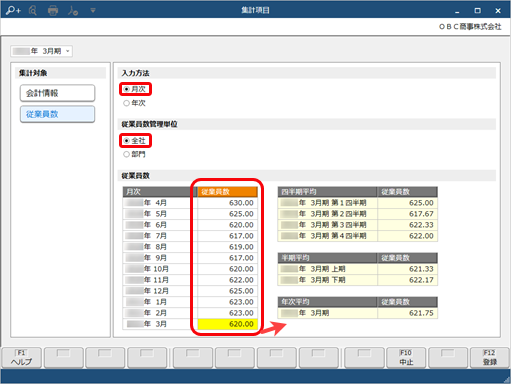Choose 月次 input method

click(x=135, y=89)
